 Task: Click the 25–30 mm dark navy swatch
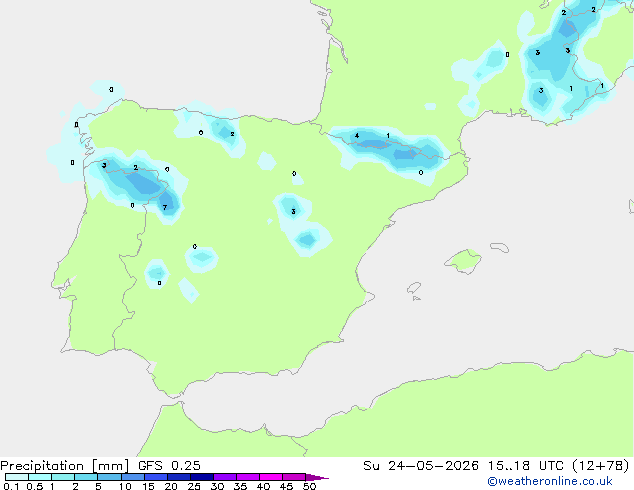202,477
